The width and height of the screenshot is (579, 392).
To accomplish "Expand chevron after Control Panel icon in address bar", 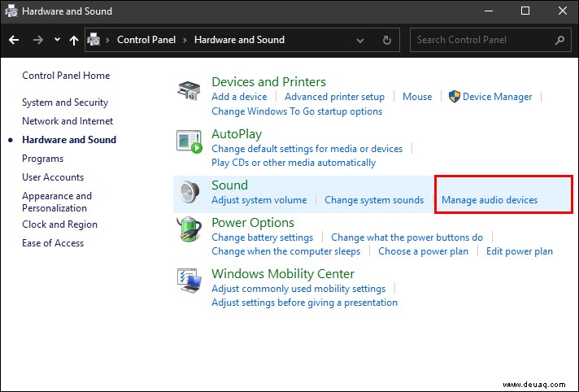I will (x=107, y=40).
